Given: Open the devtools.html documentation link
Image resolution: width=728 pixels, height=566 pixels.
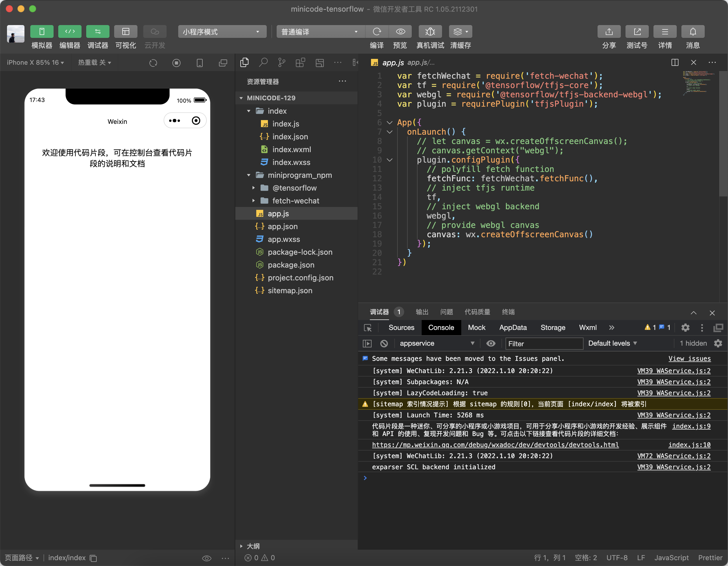Looking at the screenshot, I should click(x=495, y=444).
